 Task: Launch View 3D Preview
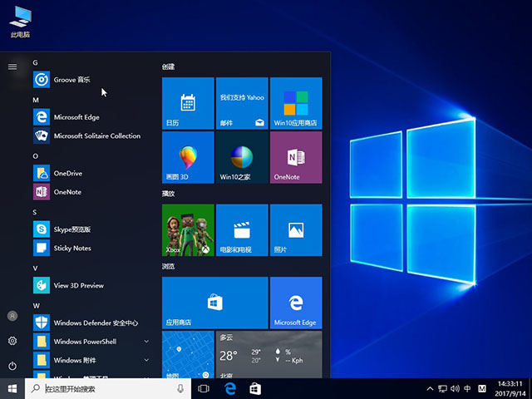tap(91, 285)
